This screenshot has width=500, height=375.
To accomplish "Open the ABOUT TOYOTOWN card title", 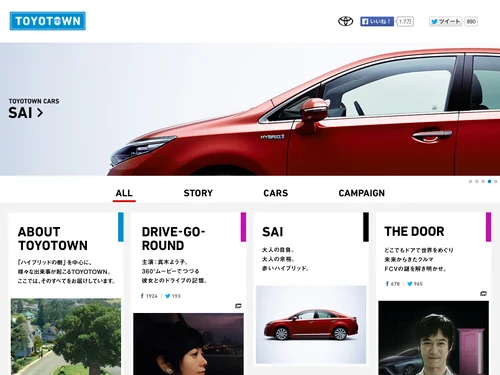I will tap(53, 239).
